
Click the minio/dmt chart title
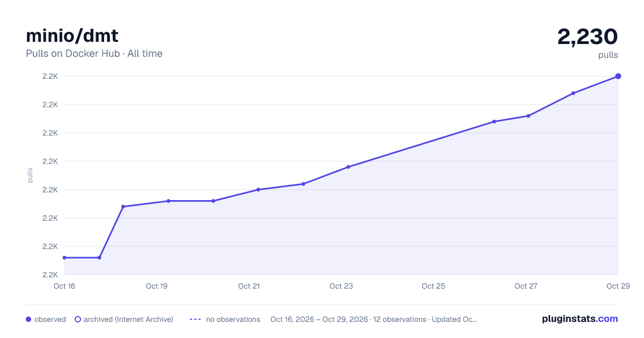[72, 35]
